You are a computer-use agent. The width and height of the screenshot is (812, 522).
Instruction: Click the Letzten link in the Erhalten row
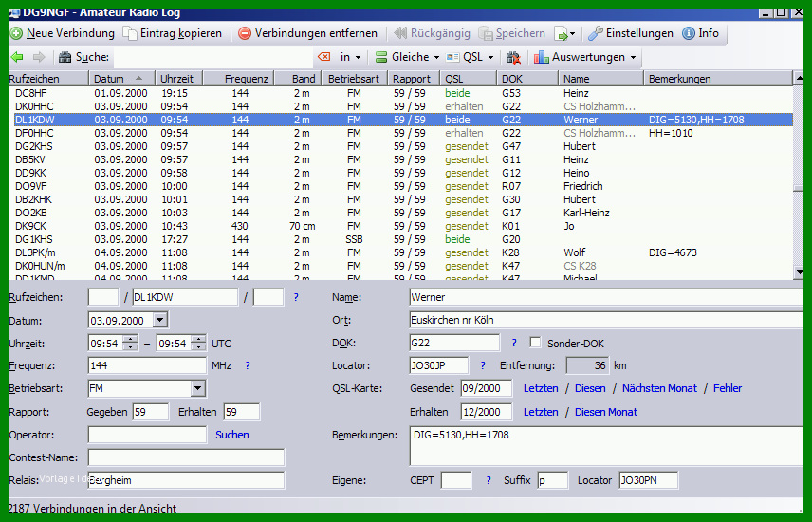pos(541,412)
